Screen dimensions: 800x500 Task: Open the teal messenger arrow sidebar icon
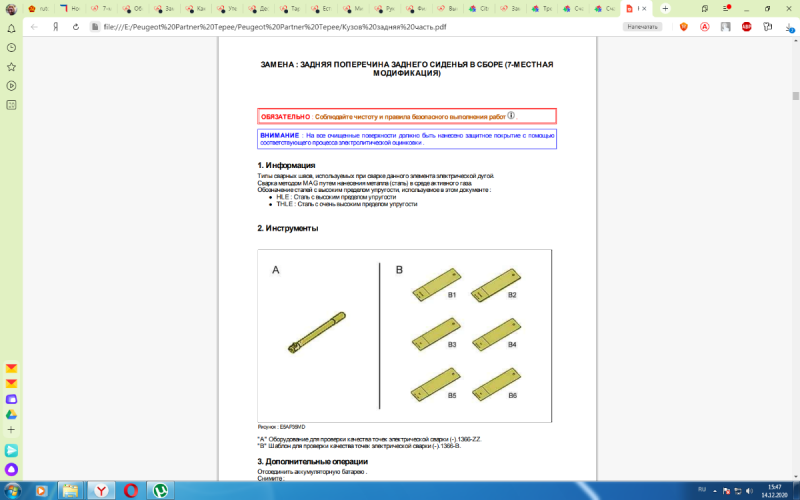click(11, 451)
